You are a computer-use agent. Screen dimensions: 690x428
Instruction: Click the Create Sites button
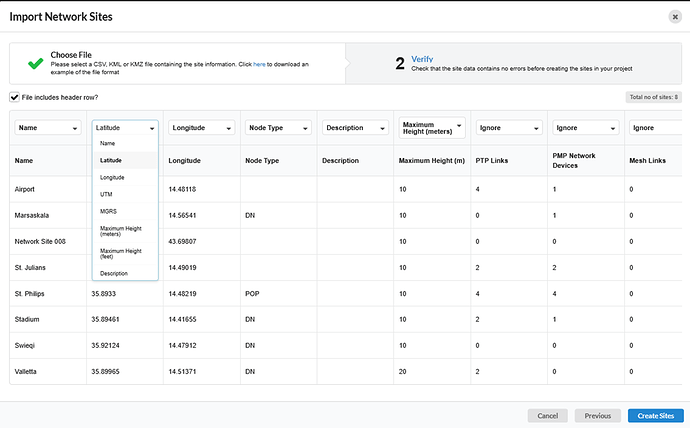click(x=655, y=415)
